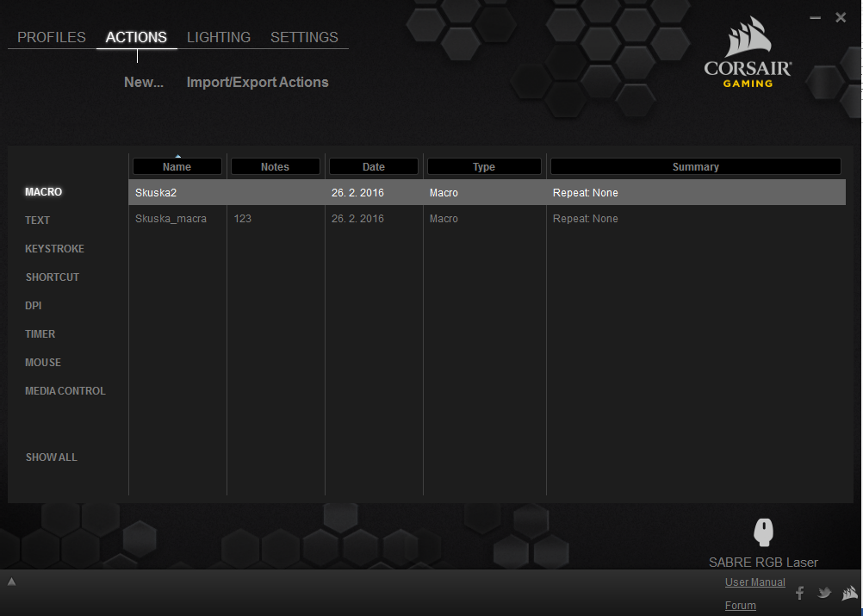The width and height of the screenshot is (863, 616).
Task: Sort actions by Date column header
Action: [373, 166]
